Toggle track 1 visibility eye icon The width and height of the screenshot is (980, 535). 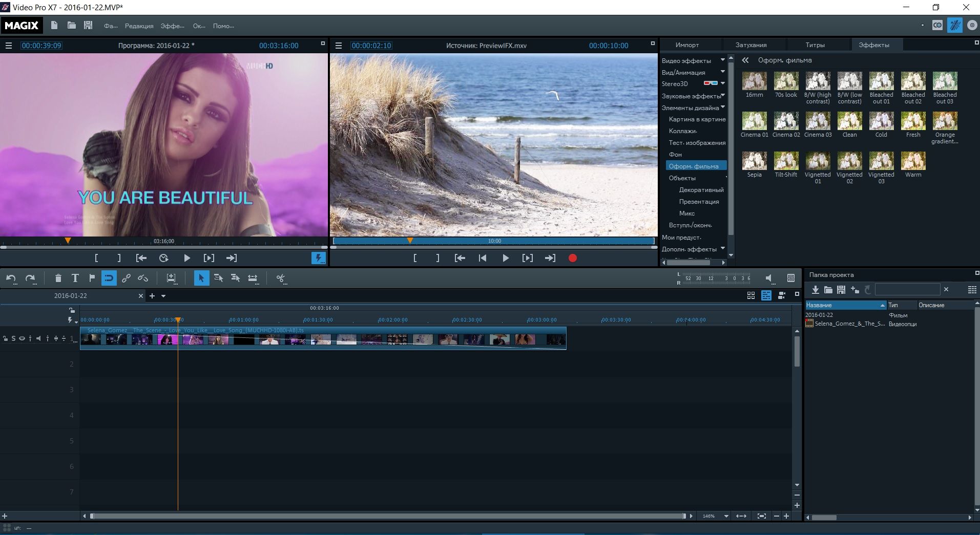tap(22, 338)
